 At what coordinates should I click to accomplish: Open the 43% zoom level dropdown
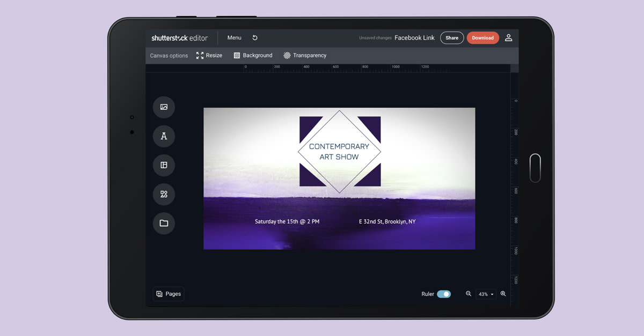(x=485, y=294)
